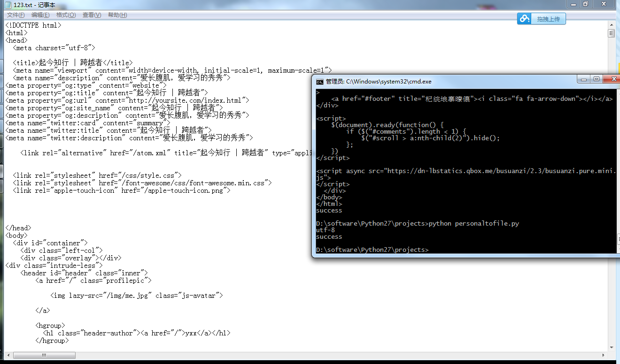Open the 文件(F) menu in Notepad
620x364 pixels.
coord(16,15)
